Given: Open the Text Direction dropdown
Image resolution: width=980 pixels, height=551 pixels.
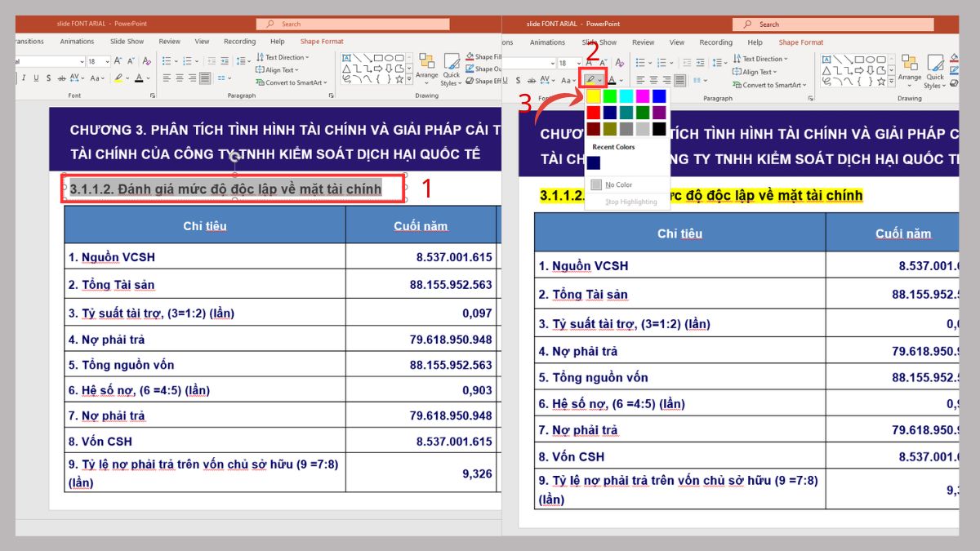Looking at the screenshot, I should [x=283, y=57].
